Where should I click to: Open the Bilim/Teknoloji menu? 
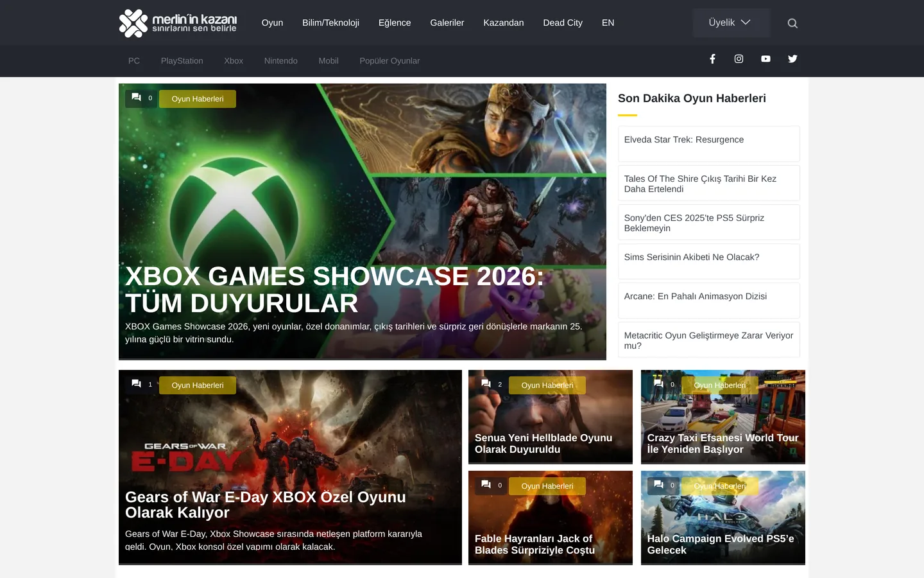click(330, 23)
